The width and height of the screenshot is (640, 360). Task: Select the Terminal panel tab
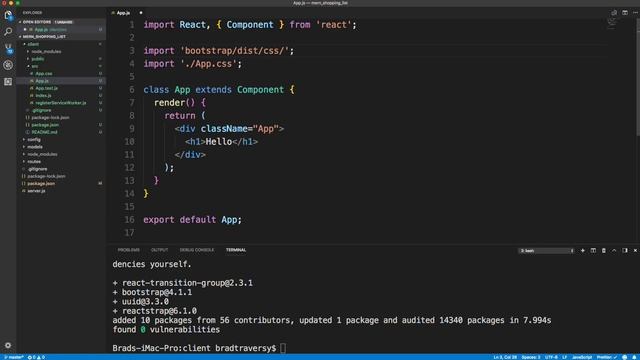(236, 250)
